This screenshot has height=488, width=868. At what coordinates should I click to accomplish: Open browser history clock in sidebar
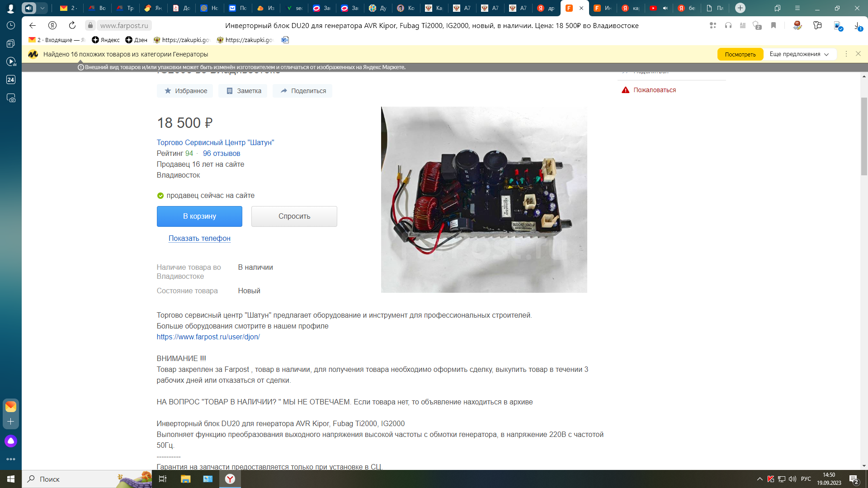11,26
